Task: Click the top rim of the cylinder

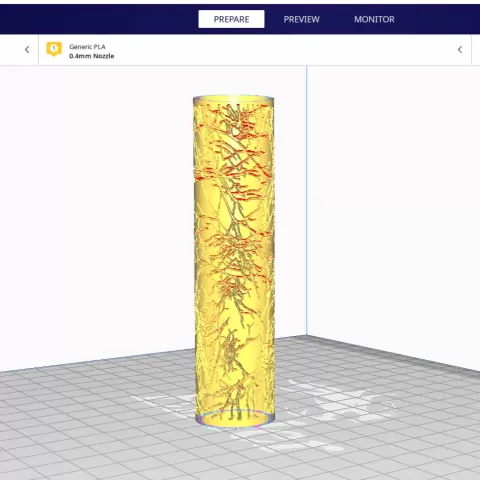Action: [233, 98]
